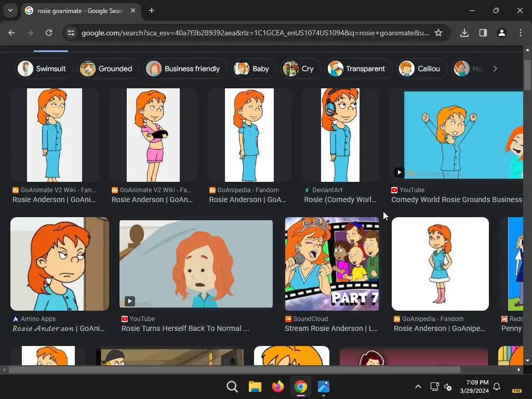Show hidden system tray icons
The height and width of the screenshot is (399, 532).
pyautogui.click(x=418, y=387)
